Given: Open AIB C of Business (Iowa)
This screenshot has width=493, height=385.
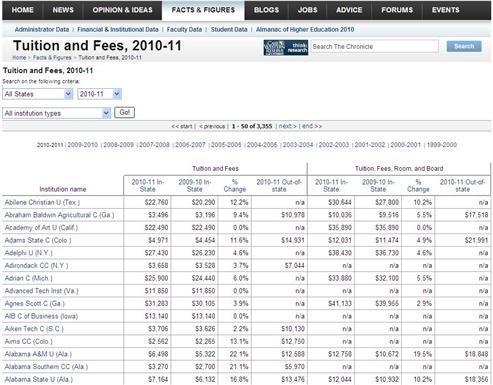Looking at the screenshot, I should click(x=41, y=316).
